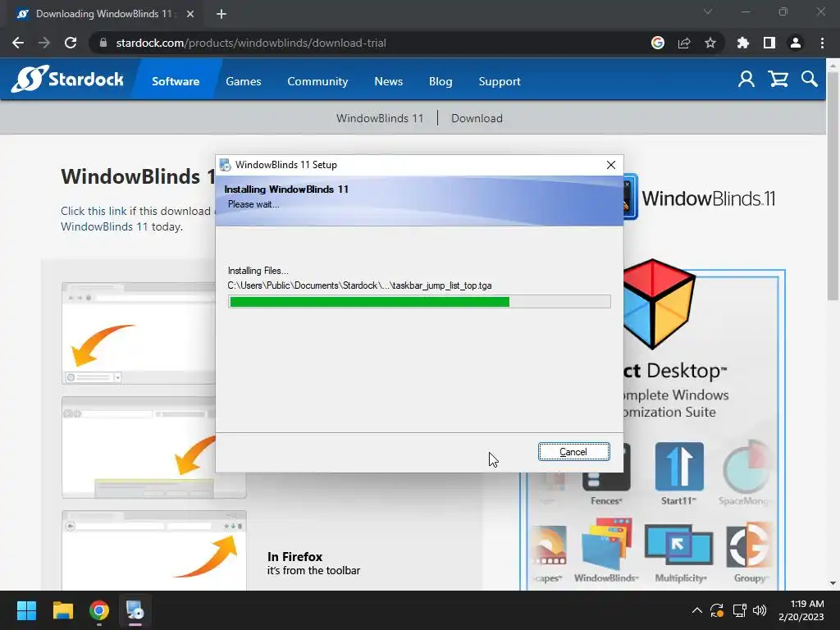The height and width of the screenshot is (630, 840).
Task: Click the page vertical scrollbar
Action: [x=833, y=185]
